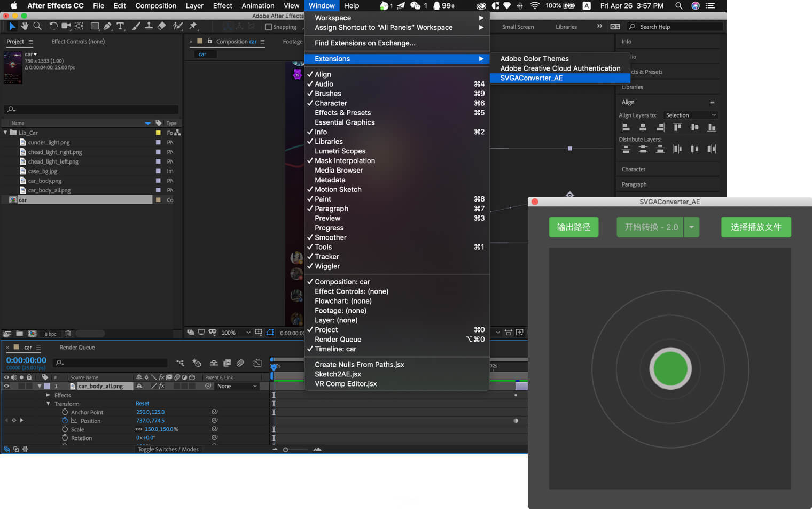Select SVGAConverter_AE extension
Image resolution: width=812 pixels, height=509 pixels.
[x=560, y=78]
